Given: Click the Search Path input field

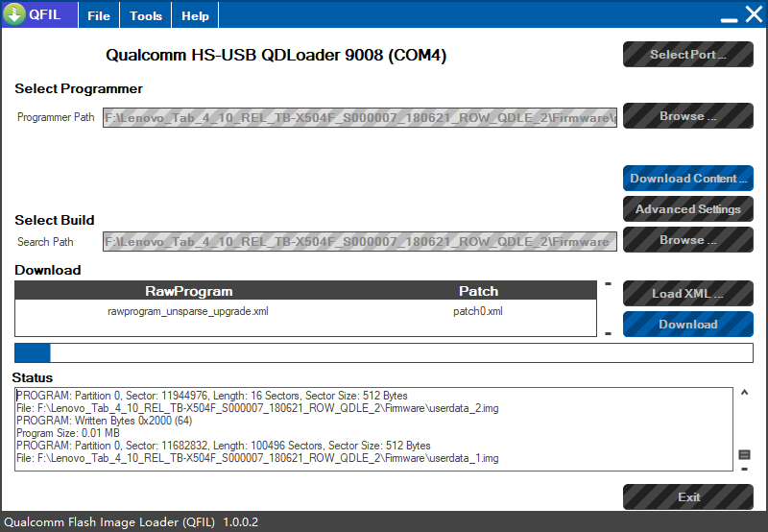Looking at the screenshot, I should coord(359,241).
